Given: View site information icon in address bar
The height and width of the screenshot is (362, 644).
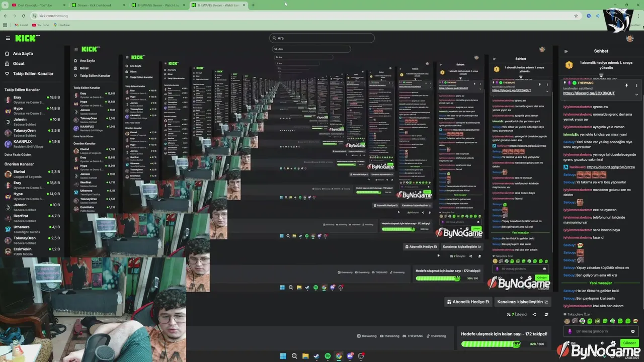Looking at the screenshot, I should [35, 16].
